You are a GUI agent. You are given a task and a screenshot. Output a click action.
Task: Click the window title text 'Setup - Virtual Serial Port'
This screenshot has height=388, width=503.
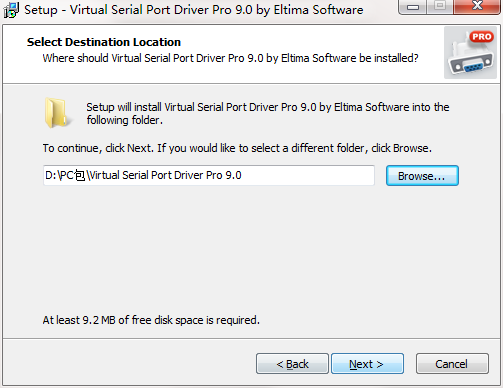click(194, 10)
